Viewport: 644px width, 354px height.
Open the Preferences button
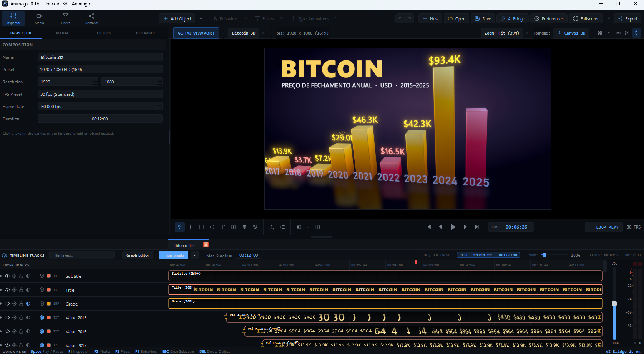point(549,18)
